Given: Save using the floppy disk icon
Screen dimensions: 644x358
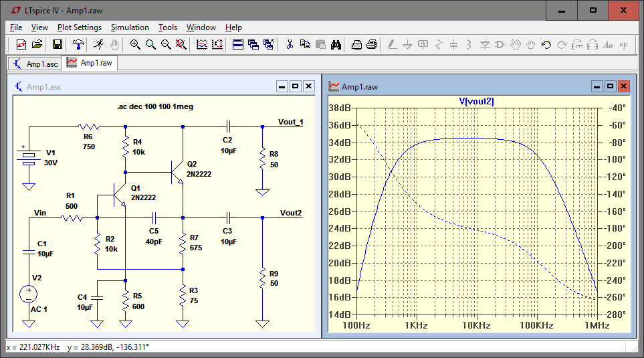Looking at the screenshot, I should [x=58, y=45].
